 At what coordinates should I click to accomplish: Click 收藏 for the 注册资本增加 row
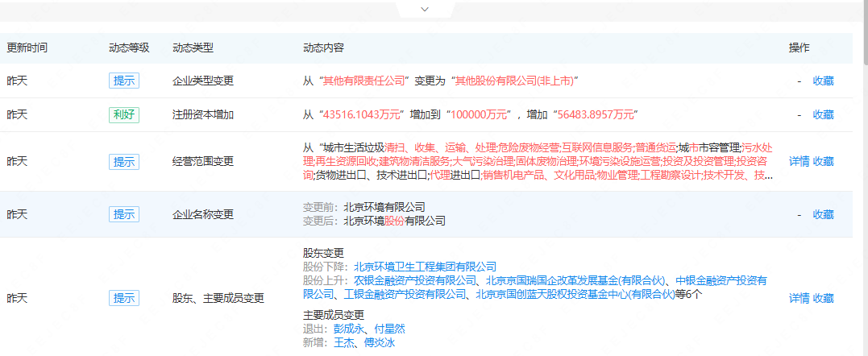pos(823,115)
